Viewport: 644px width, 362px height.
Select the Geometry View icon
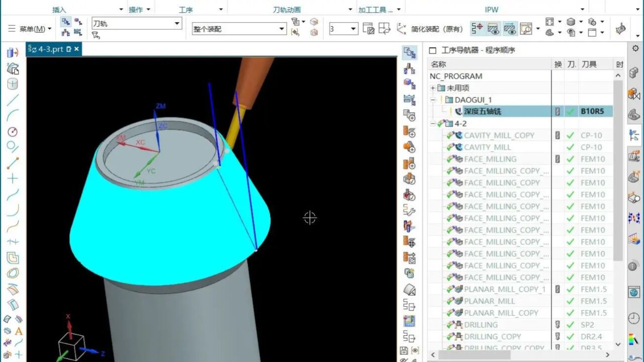[x=410, y=84]
